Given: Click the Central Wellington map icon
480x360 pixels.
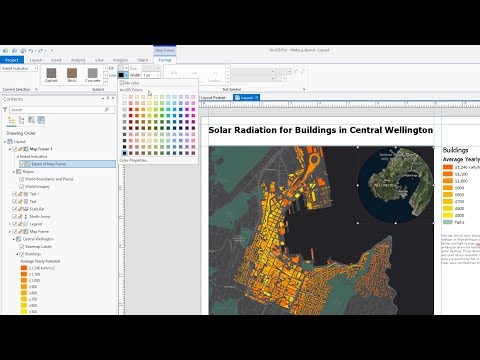Looking at the screenshot, I should coord(19,239).
